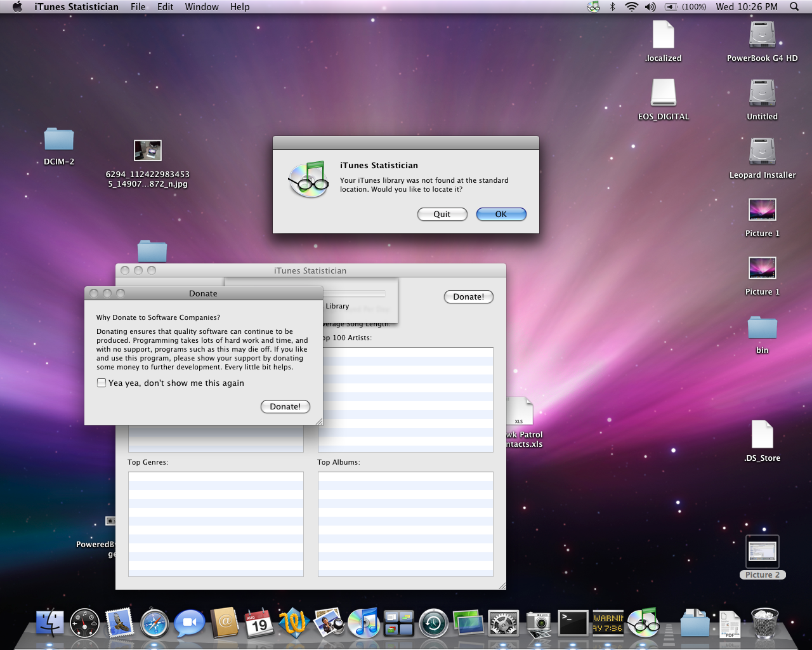Launch iTunes from the Dock
The height and width of the screenshot is (650, 812).
point(364,623)
